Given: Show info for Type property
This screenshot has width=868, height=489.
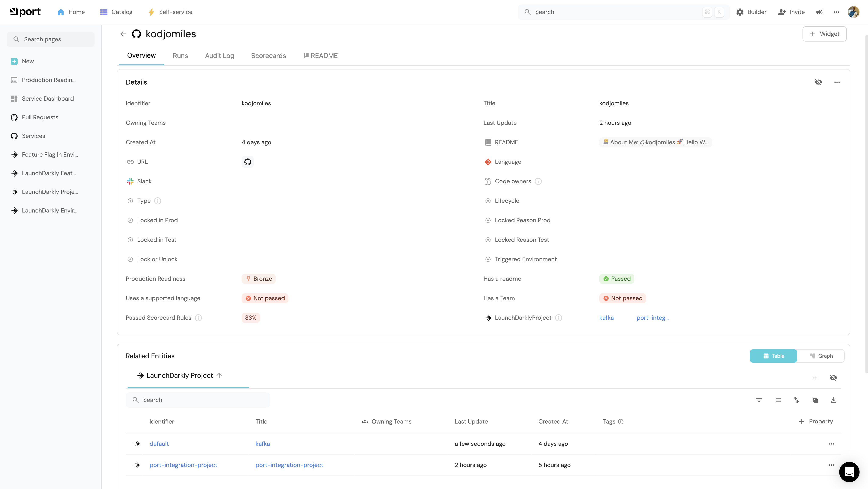Looking at the screenshot, I should click(158, 201).
